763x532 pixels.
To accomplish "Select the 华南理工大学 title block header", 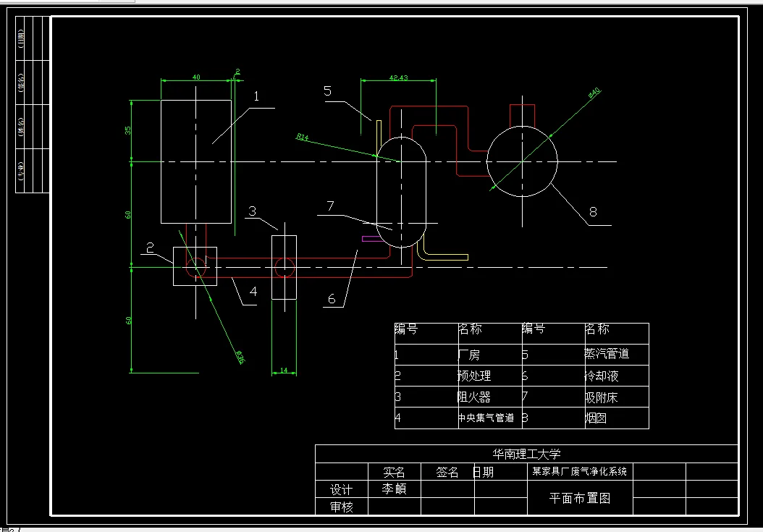I will point(526,454).
